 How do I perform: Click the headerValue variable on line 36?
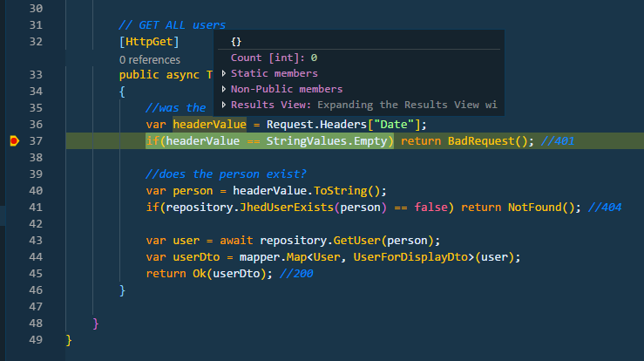tap(209, 125)
